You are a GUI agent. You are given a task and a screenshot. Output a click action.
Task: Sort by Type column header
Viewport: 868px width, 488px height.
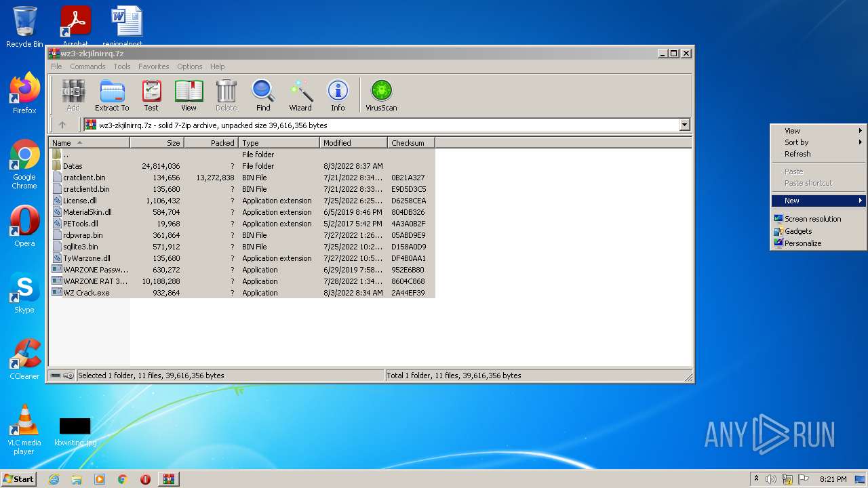(279, 143)
